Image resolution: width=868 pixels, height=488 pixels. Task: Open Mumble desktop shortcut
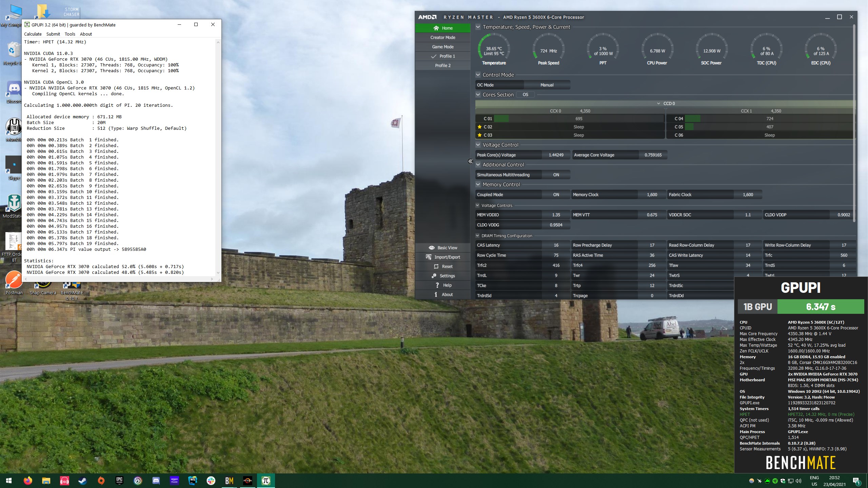click(14, 130)
